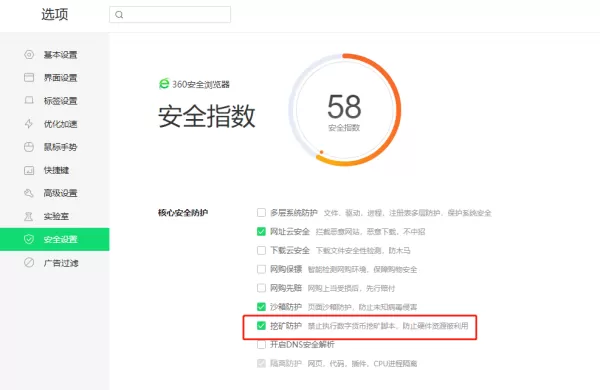Click description mentioning CPU进程隔离
The width and height of the screenshot is (600, 390).
(362, 364)
